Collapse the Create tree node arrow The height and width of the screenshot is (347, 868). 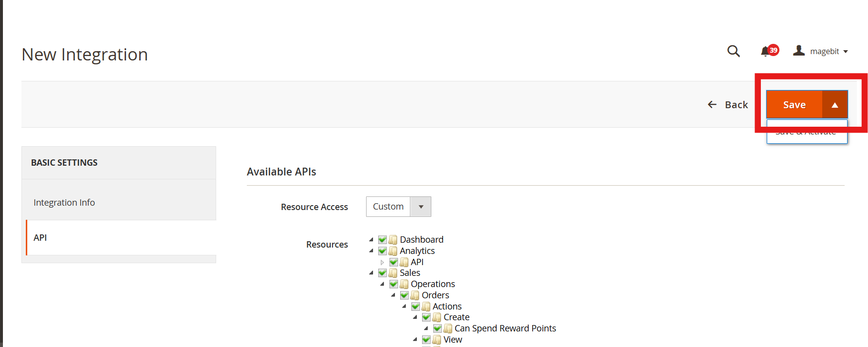point(415,317)
